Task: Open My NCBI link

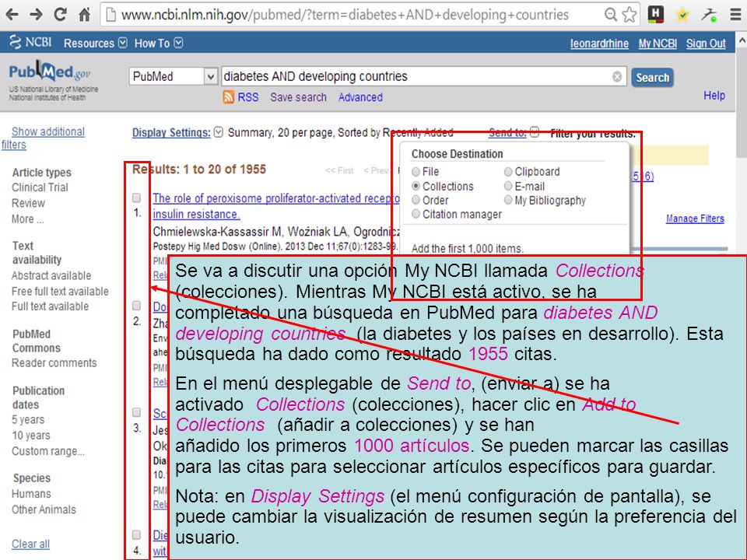Action: tap(658, 44)
